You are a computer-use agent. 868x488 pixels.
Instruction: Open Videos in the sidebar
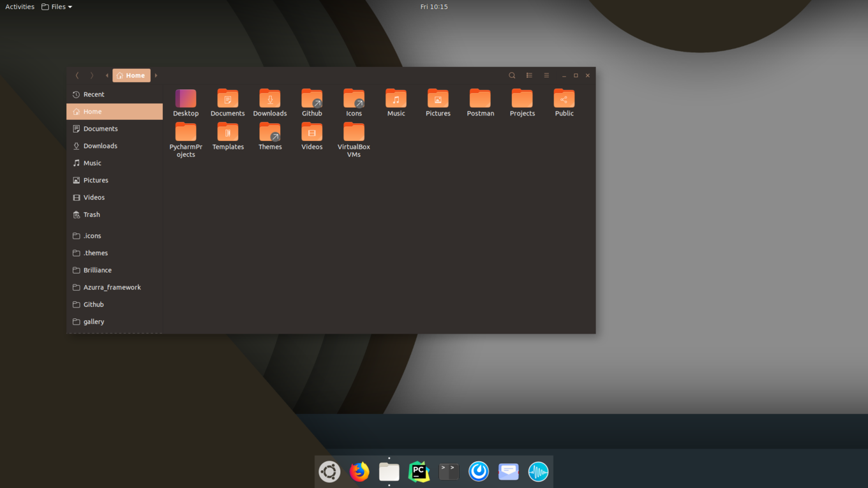click(x=115, y=198)
